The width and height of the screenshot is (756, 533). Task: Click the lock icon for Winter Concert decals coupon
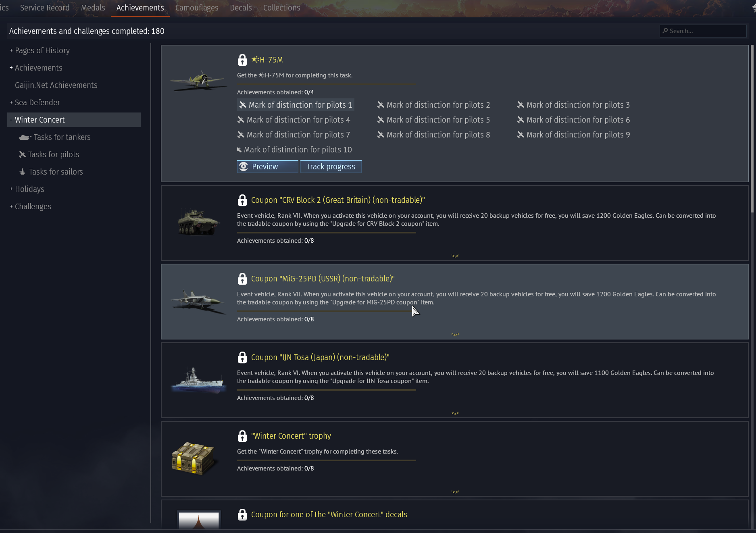(242, 514)
